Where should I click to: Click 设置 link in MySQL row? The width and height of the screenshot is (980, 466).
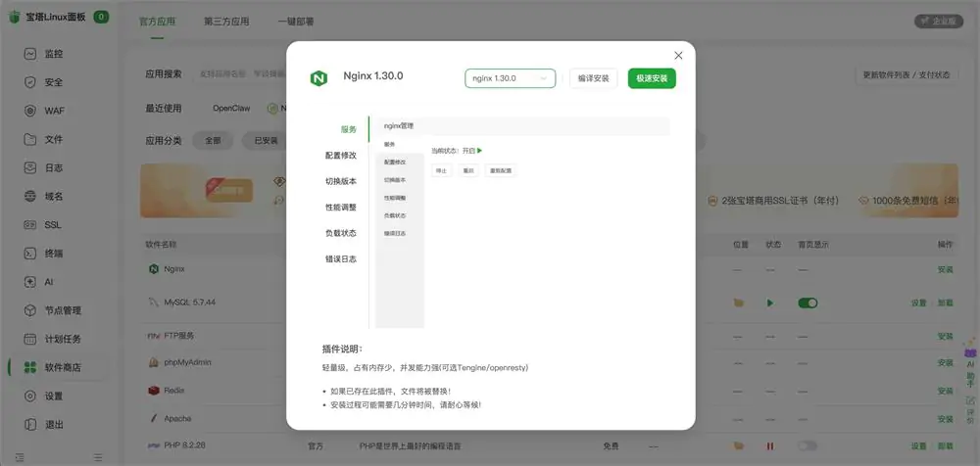pos(918,303)
